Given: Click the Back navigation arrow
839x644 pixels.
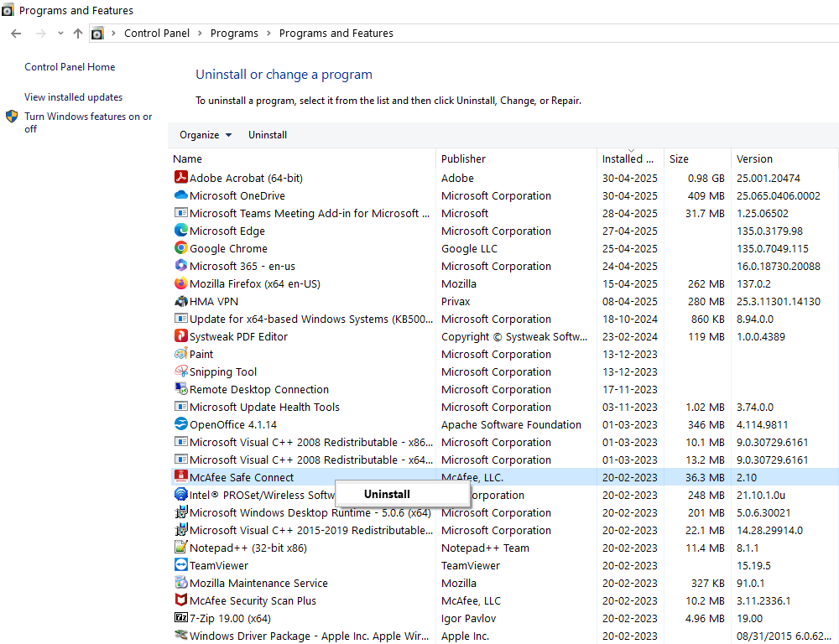Looking at the screenshot, I should click(16, 34).
